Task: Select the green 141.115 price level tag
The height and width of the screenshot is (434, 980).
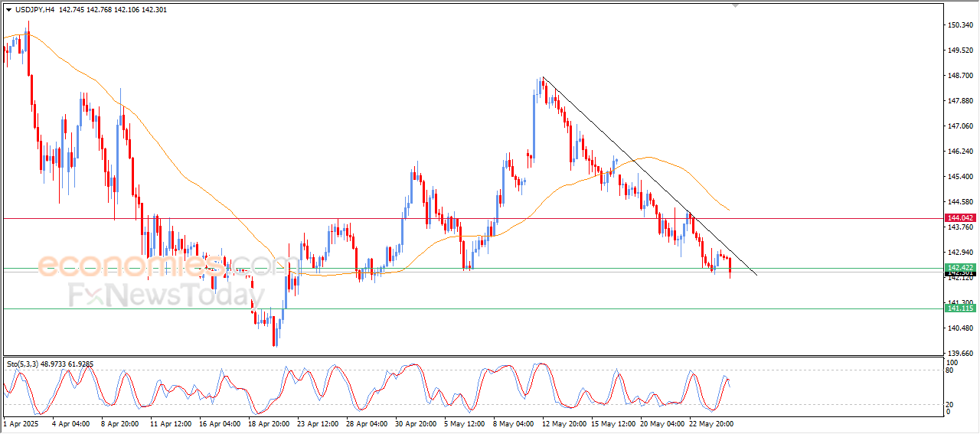Action: pos(960,308)
